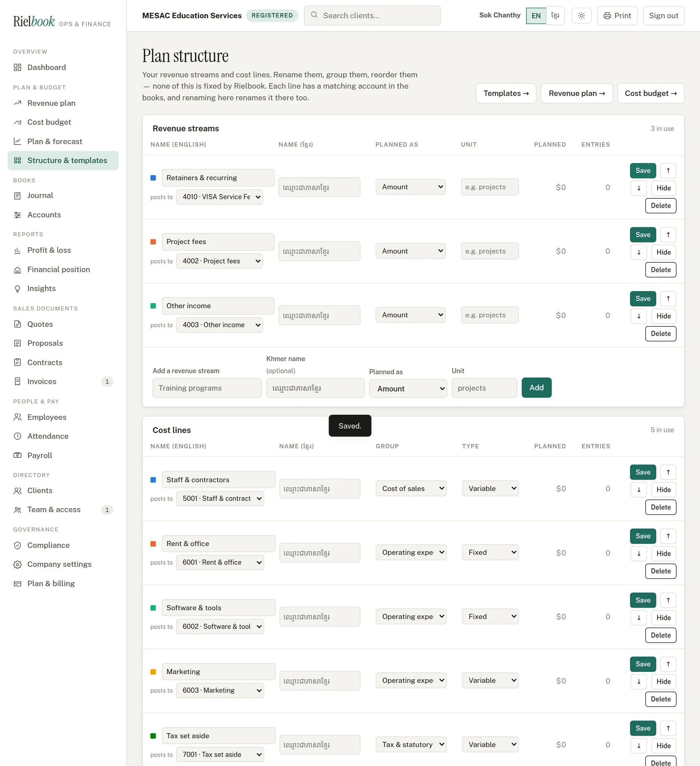700x766 pixels.
Task: Save the Software & tools cost line
Action: click(x=643, y=600)
